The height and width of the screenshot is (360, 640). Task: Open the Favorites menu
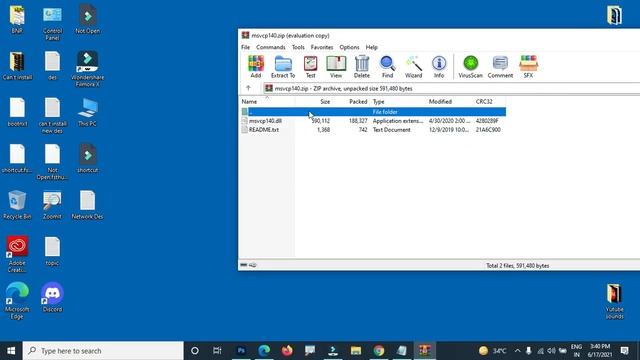pos(322,47)
